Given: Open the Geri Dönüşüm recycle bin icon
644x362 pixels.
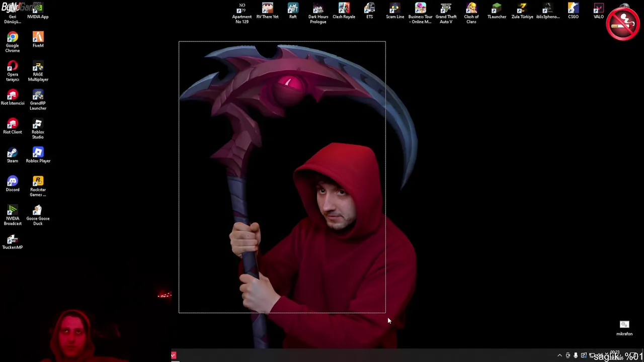Looking at the screenshot, I should (x=13, y=13).
